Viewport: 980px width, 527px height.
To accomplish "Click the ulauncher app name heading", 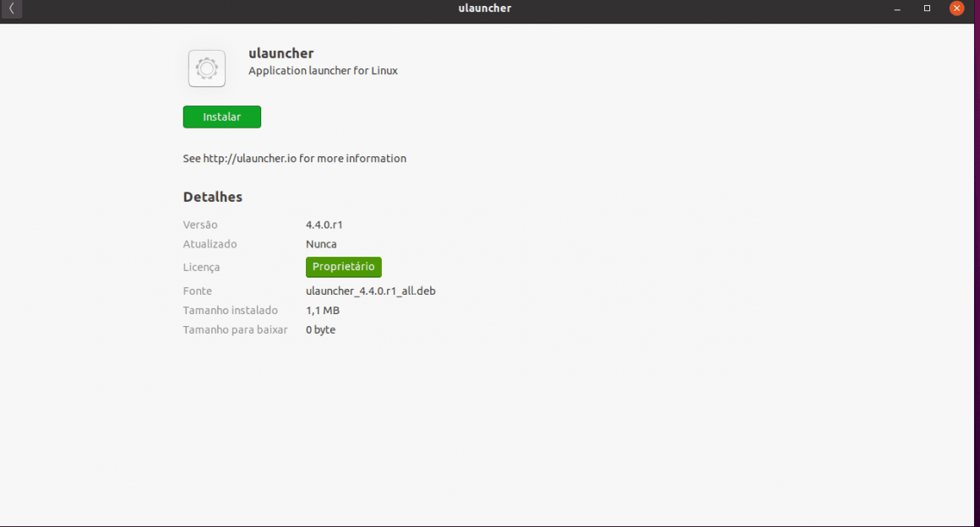I will [281, 53].
